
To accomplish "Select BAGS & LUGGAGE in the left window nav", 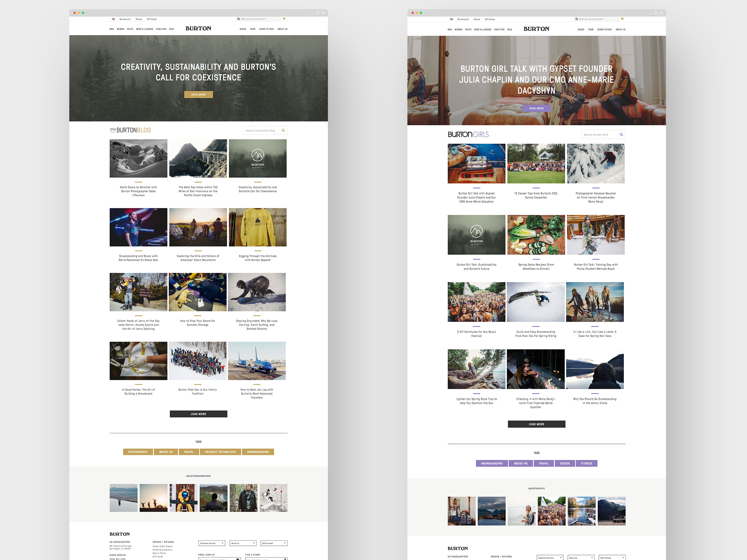I will 144,29.
